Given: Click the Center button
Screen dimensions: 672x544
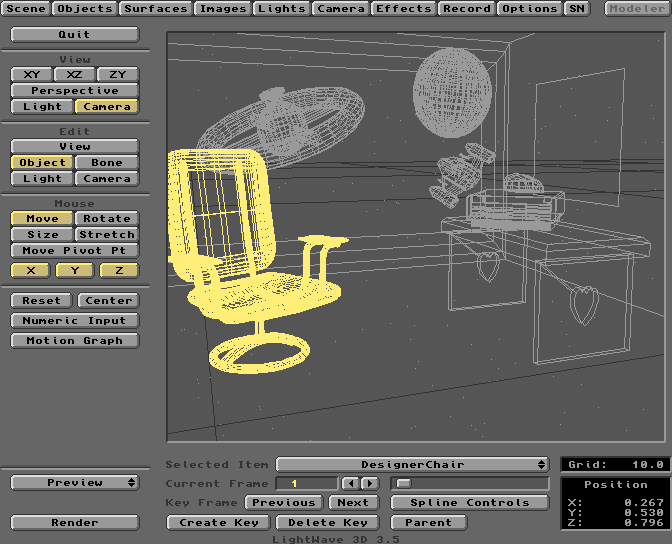Looking at the screenshot, I should (108, 301).
